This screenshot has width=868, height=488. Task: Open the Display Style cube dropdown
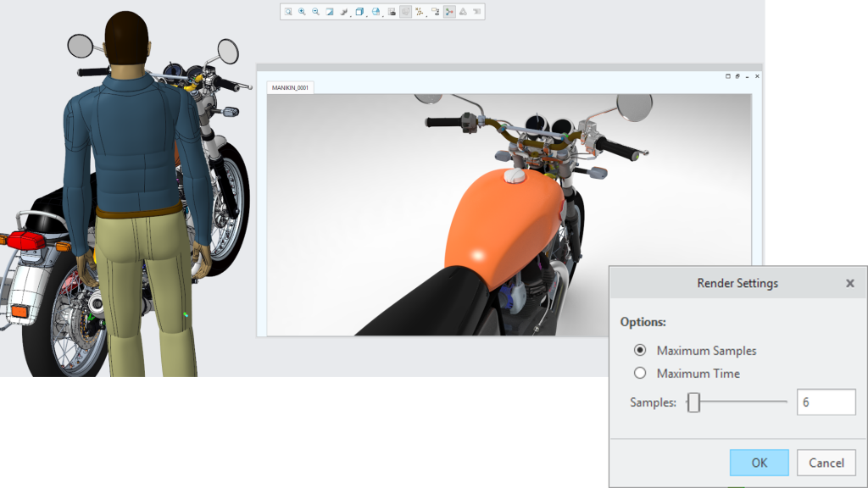tap(359, 12)
